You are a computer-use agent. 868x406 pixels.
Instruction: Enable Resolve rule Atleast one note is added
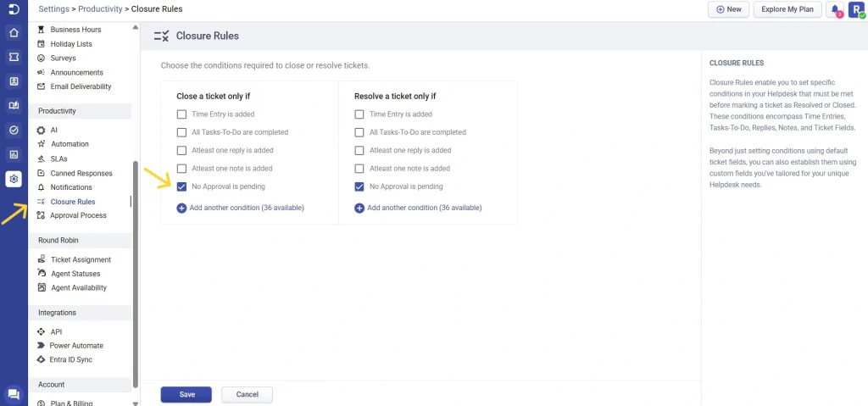click(359, 169)
